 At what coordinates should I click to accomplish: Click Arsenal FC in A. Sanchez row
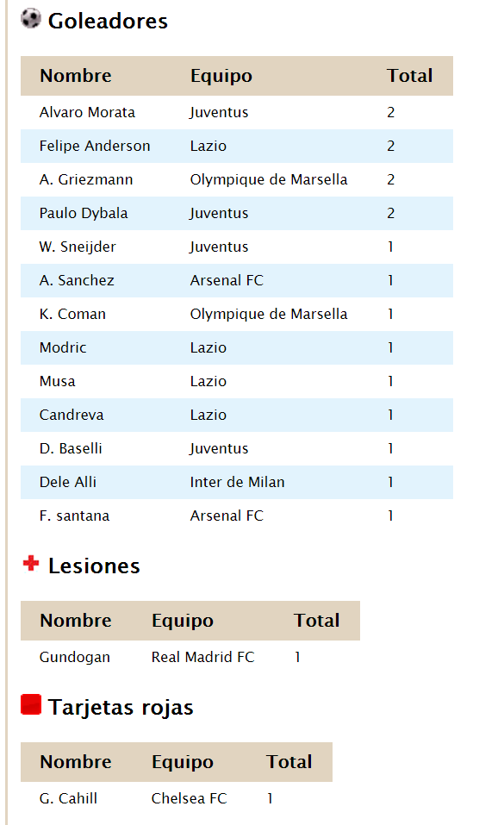pos(227,280)
